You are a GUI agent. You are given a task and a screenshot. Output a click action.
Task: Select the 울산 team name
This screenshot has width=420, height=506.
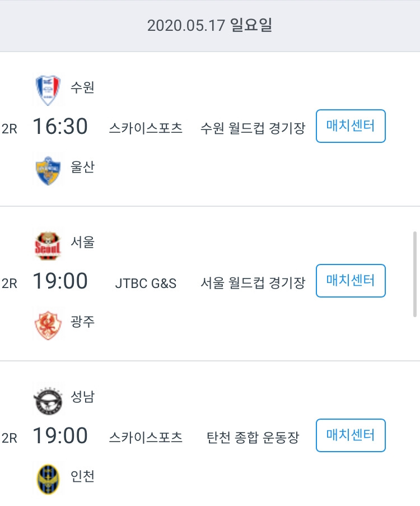(82, 167)
